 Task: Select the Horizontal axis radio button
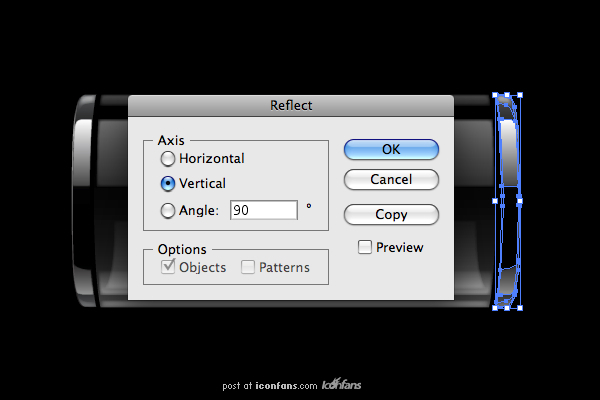(168, 158)
